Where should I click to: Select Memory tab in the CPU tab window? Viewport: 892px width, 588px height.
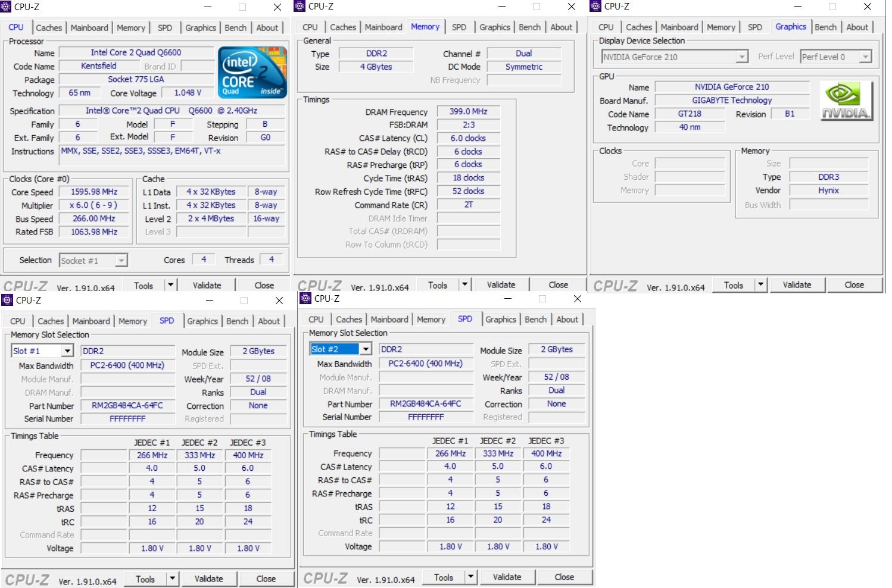point(131,28)
